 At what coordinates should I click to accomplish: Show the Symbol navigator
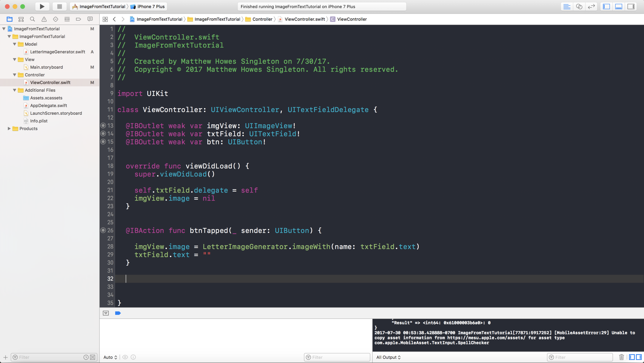(21, 19)
